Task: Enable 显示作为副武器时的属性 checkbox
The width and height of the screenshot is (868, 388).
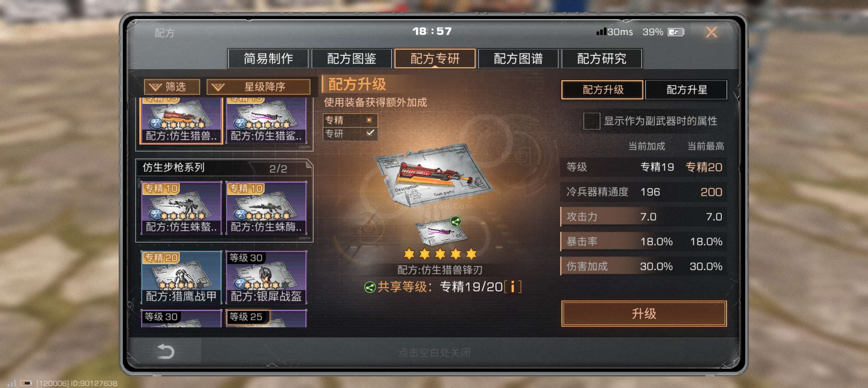Action: (592, 121)
